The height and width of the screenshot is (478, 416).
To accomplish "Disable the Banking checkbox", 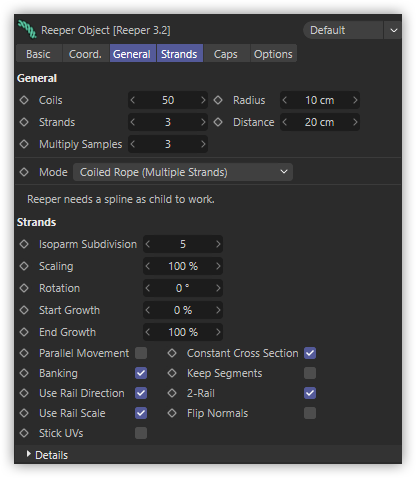I will [x=141, y=373].
